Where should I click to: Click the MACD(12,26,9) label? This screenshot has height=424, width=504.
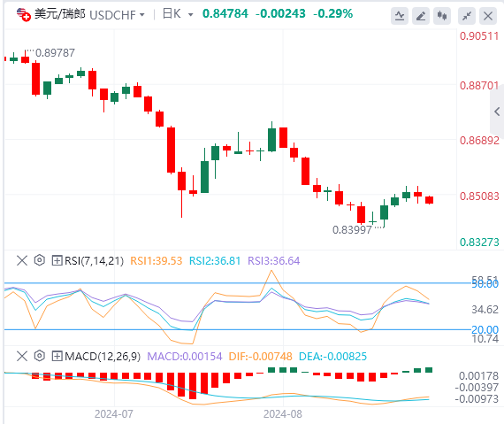pyautogui.click(x=103, y=357)
